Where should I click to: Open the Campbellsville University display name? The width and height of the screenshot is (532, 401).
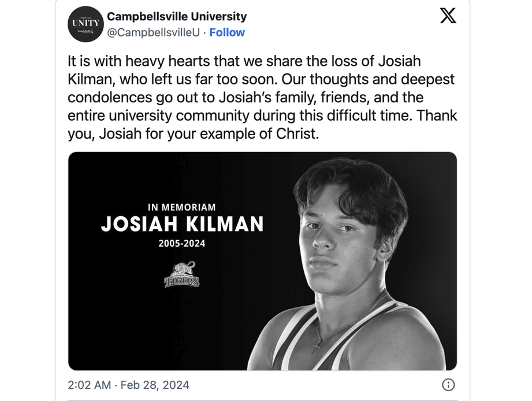tap(177, 16)
